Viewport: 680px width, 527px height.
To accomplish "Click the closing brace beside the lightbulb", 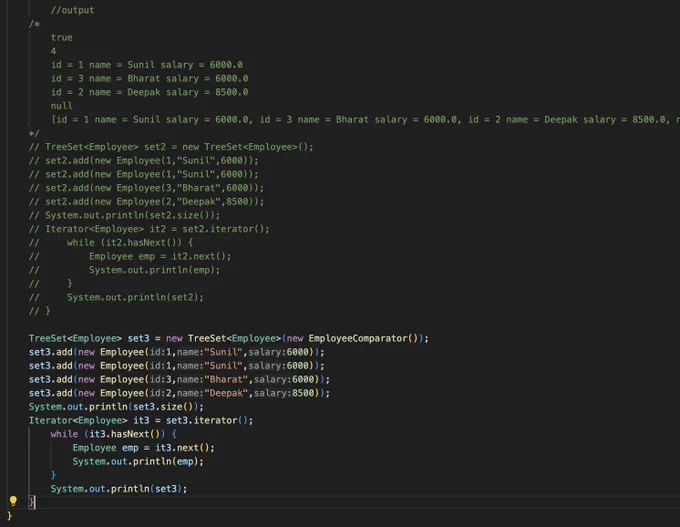I will pyautogui.click(x=32, y=502).
